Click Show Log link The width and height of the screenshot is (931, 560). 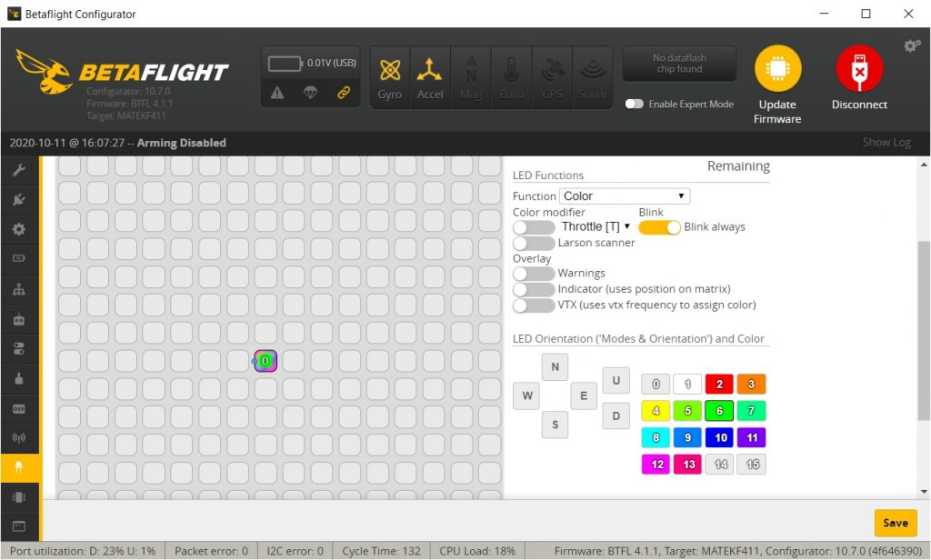(886, 143)
